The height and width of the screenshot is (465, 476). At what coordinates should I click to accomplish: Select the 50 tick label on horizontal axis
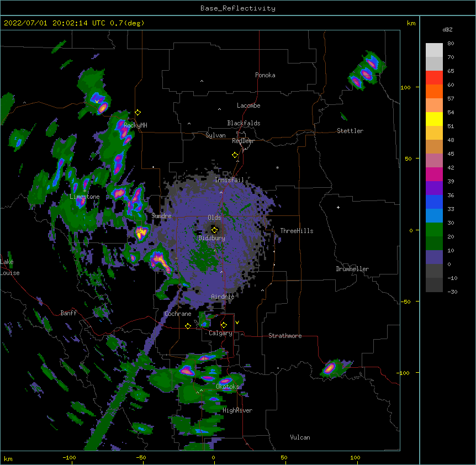pyautogui.click(x=284, y=457)
